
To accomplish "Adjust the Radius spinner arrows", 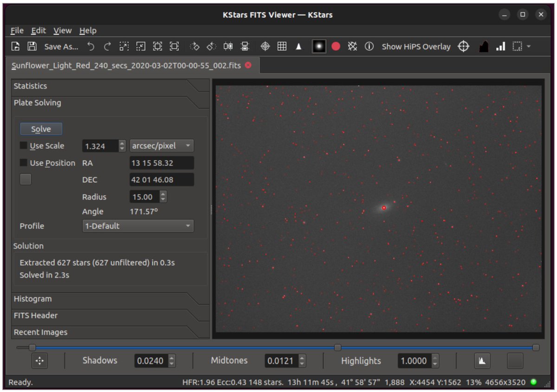I will 163,197.
